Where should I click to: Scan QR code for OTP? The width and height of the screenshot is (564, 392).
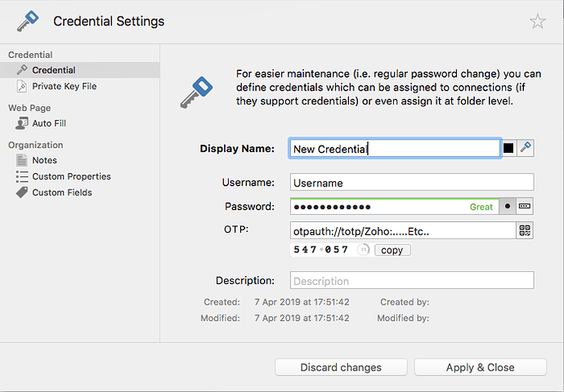coord(526,231)
